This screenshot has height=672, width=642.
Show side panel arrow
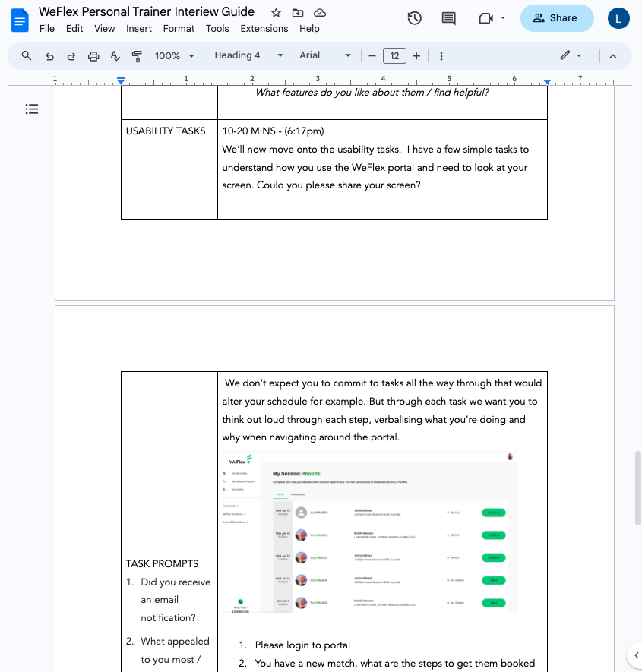(636, 655)
